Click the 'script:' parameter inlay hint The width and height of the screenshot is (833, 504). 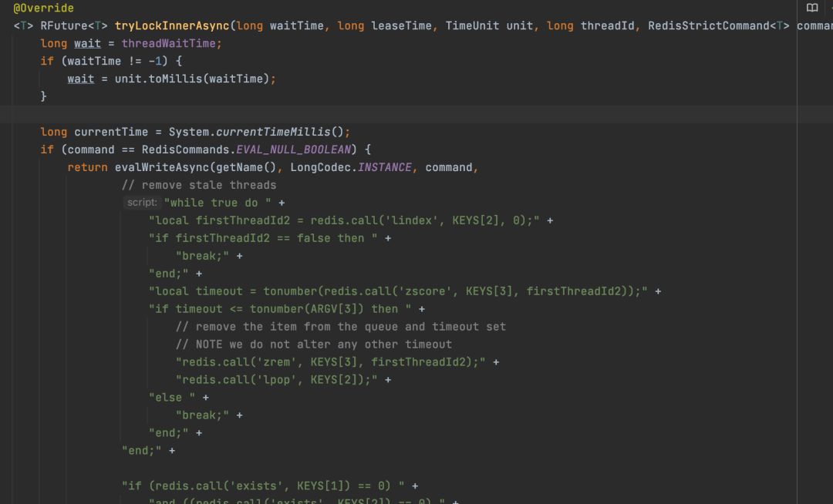point(141,203)
